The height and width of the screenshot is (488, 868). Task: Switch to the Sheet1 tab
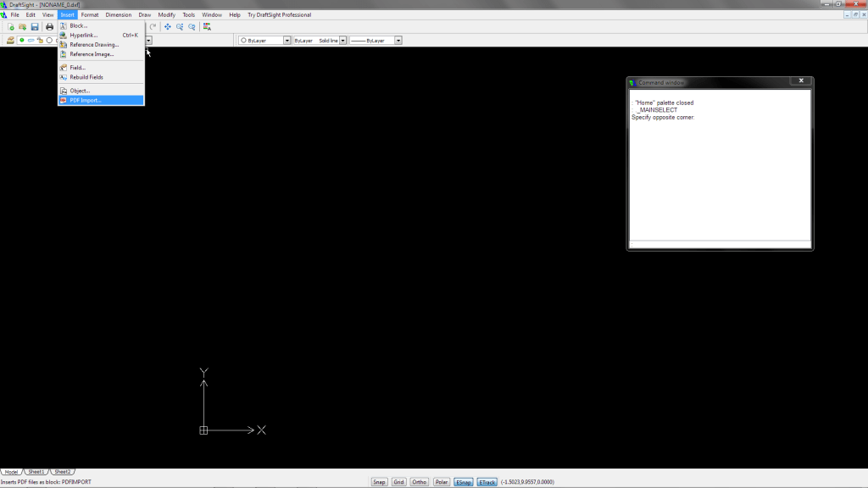click(x=36, y=472)
